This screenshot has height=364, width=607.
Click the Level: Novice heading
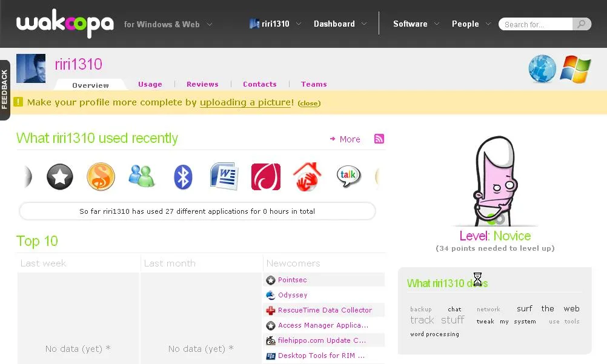click(x=495, y=236)
